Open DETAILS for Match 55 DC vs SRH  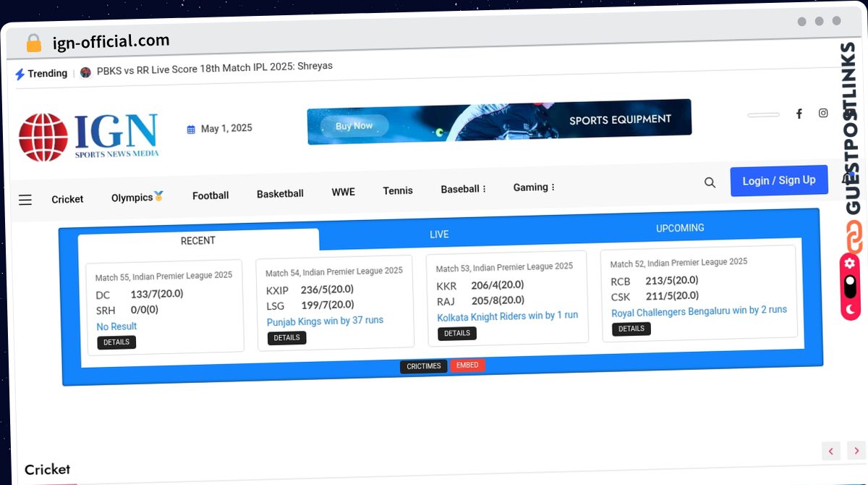pos(116,342)
